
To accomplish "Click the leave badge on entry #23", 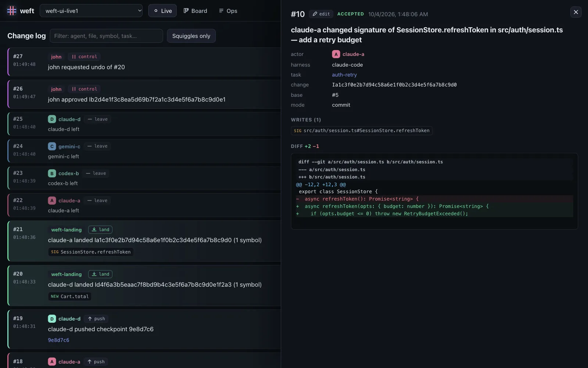I will tap(96, 173).
